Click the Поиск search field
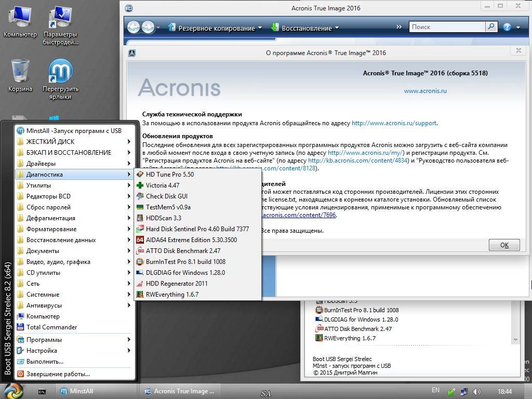Viewport: 532px width, 399px height. [447, 27]
